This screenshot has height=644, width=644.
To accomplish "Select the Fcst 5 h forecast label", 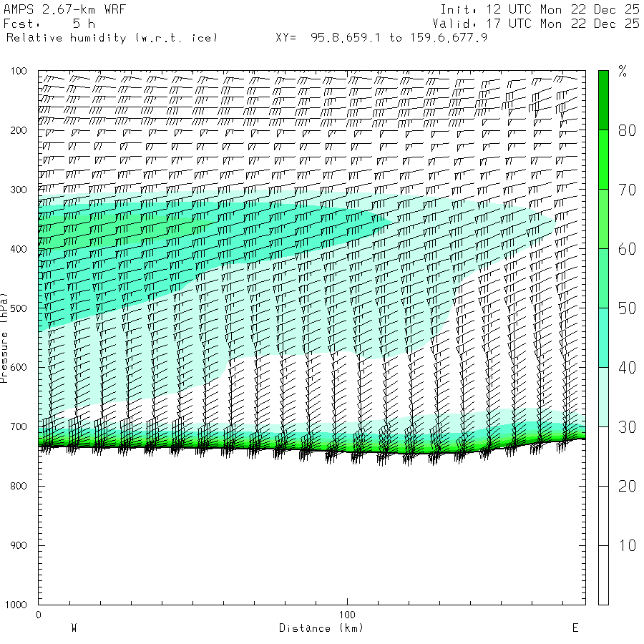I will coord(49,24).
